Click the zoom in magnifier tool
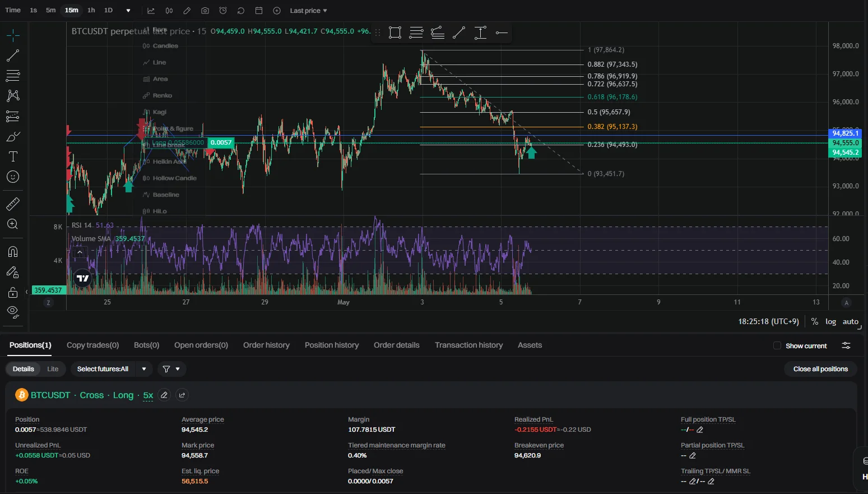868x494 pixels. [12, 224]
